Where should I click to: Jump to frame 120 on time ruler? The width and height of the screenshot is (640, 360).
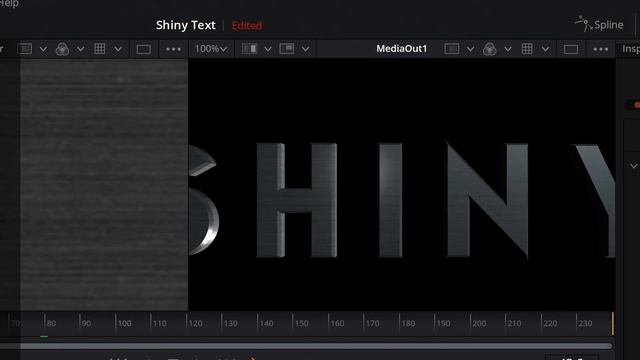(x=195, y=323)
